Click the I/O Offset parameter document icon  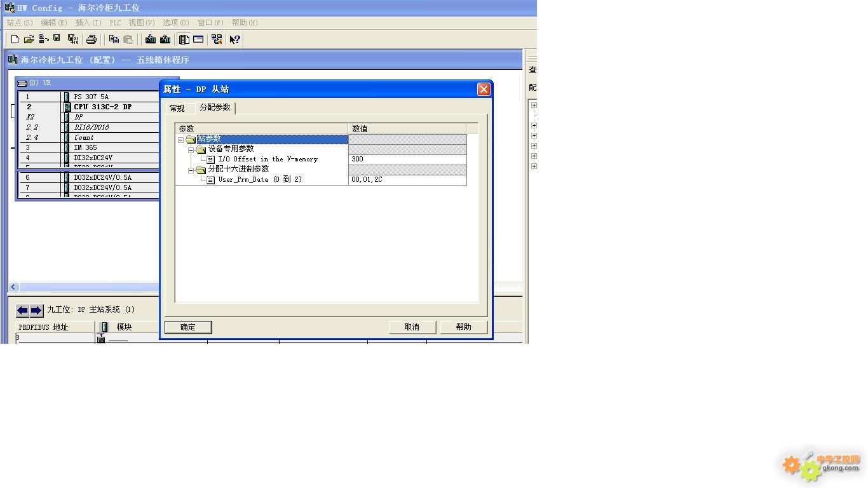point(211,159)
